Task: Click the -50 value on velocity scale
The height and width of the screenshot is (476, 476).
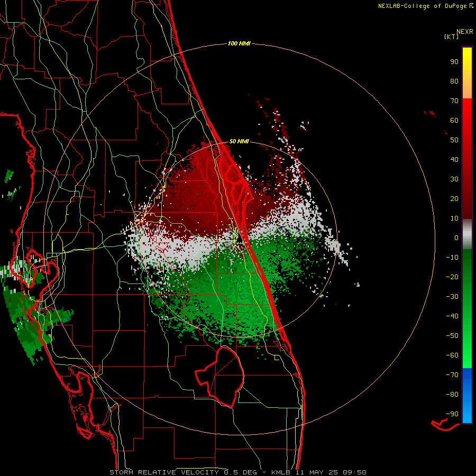Action: point(452,336)
